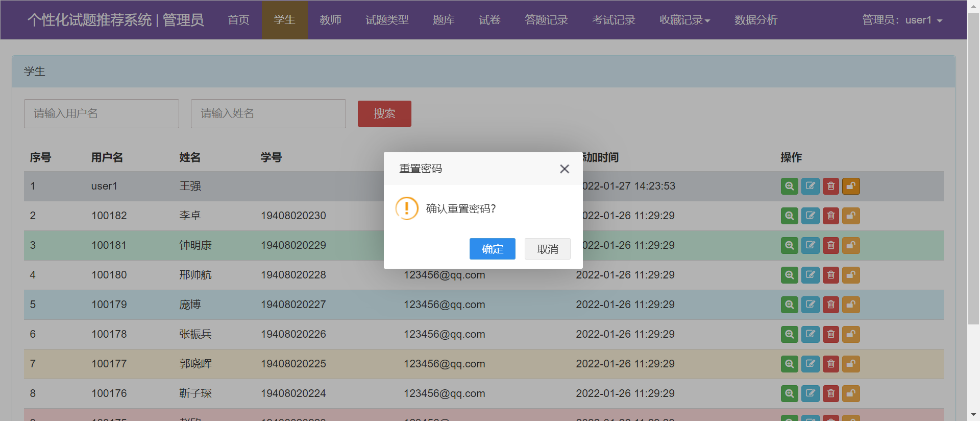Delete icon for 郭晓晖 row
The width and height of the screenshot is (980, 421).
coord(831,364)
